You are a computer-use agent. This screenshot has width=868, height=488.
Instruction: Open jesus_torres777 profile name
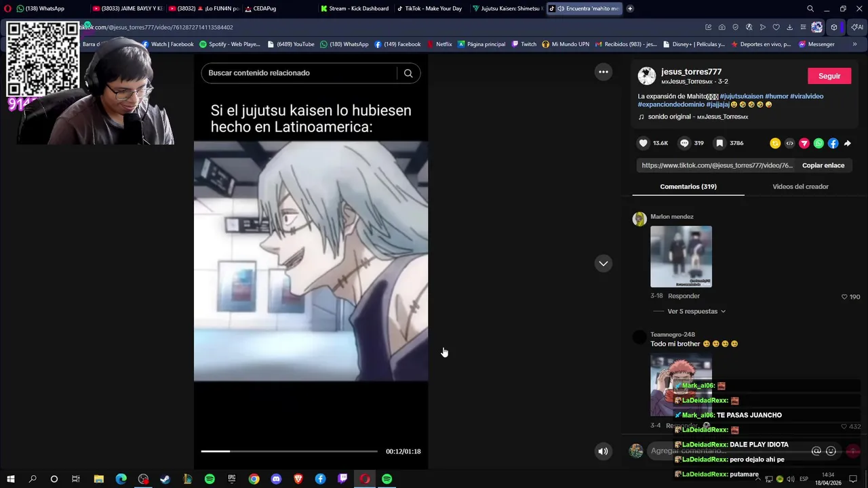pyautogui.click(x=691, y=72)
